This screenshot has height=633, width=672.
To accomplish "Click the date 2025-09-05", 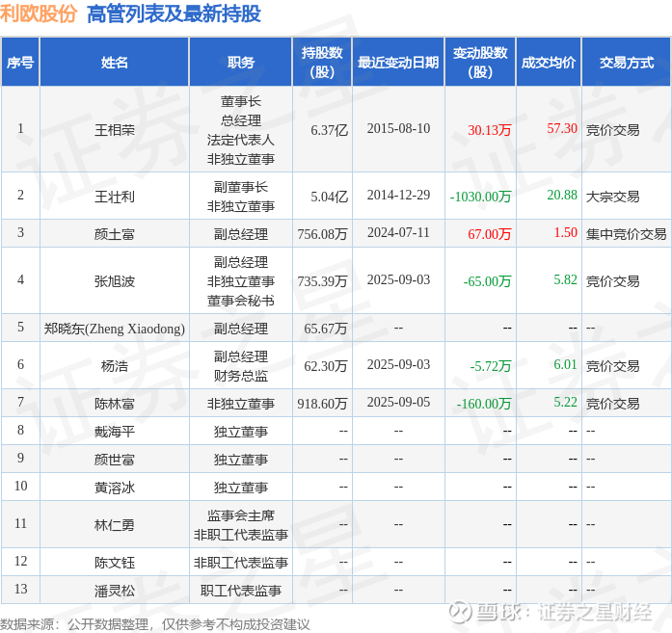I will (398, 402).
